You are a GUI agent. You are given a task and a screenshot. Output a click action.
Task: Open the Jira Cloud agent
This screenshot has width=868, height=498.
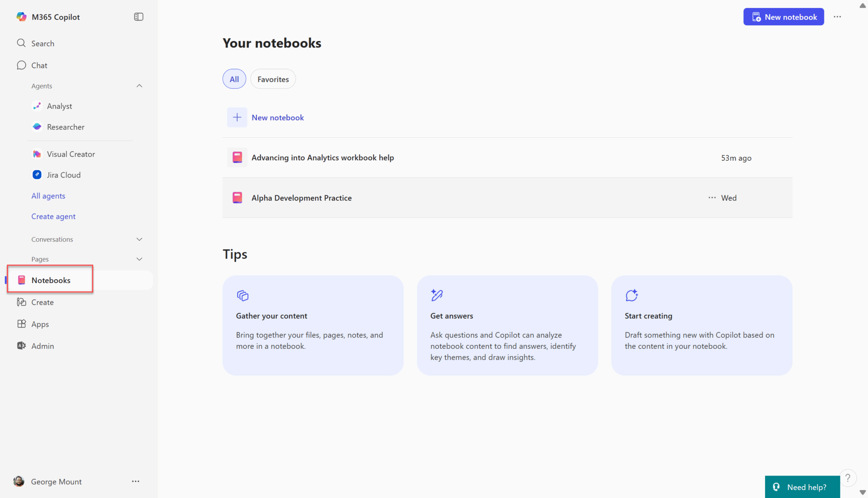click(64, 175)
